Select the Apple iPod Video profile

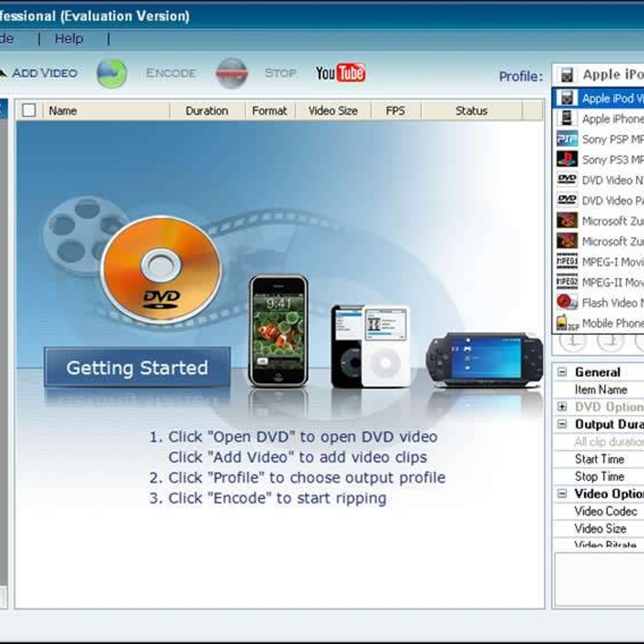click(599, 98)
